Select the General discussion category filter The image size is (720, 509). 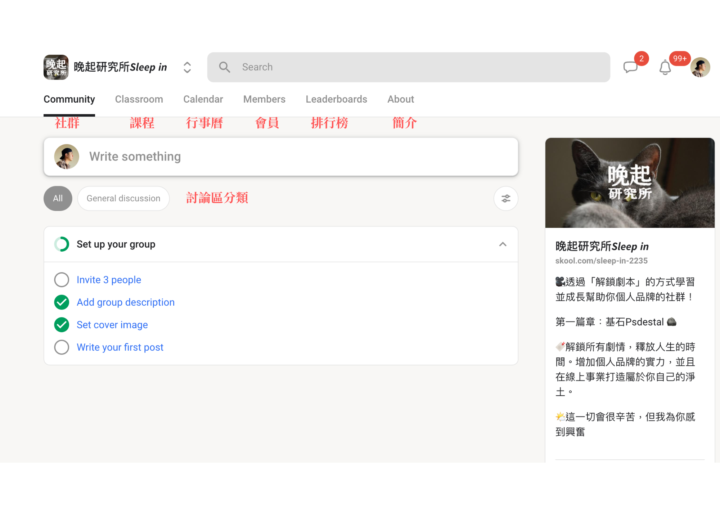click(x=124, y=198)
